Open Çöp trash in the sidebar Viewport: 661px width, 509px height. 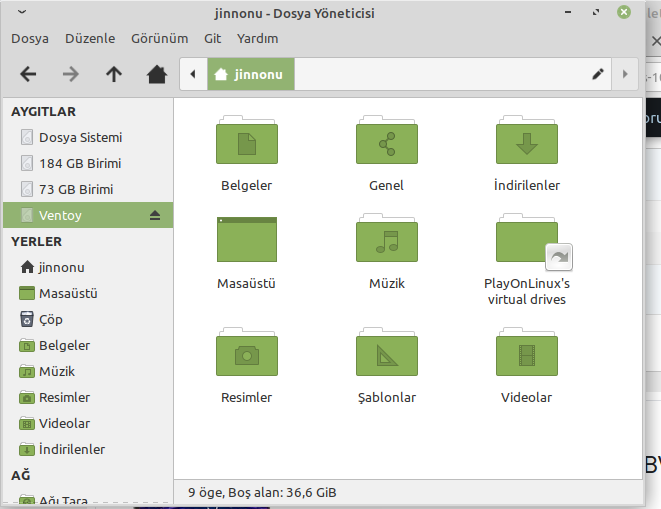88,319
